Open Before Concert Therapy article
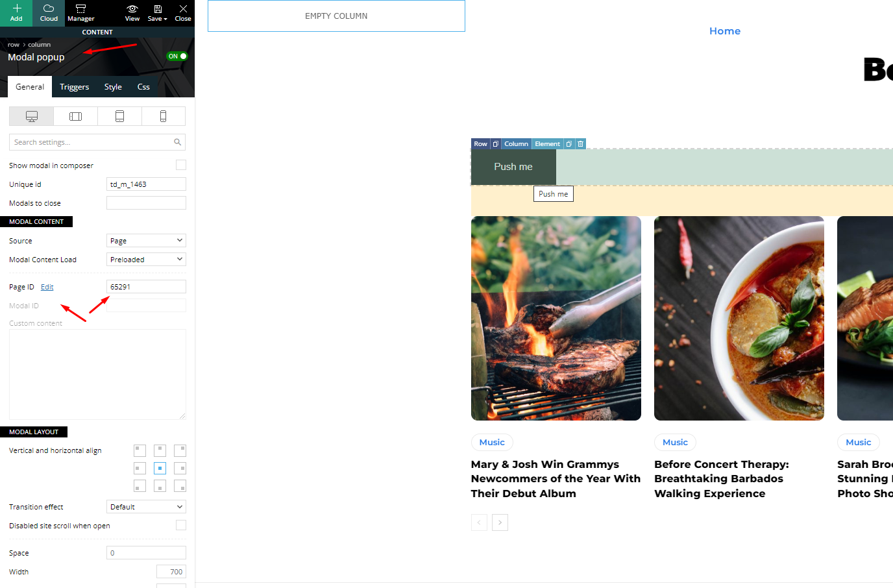 722,479
